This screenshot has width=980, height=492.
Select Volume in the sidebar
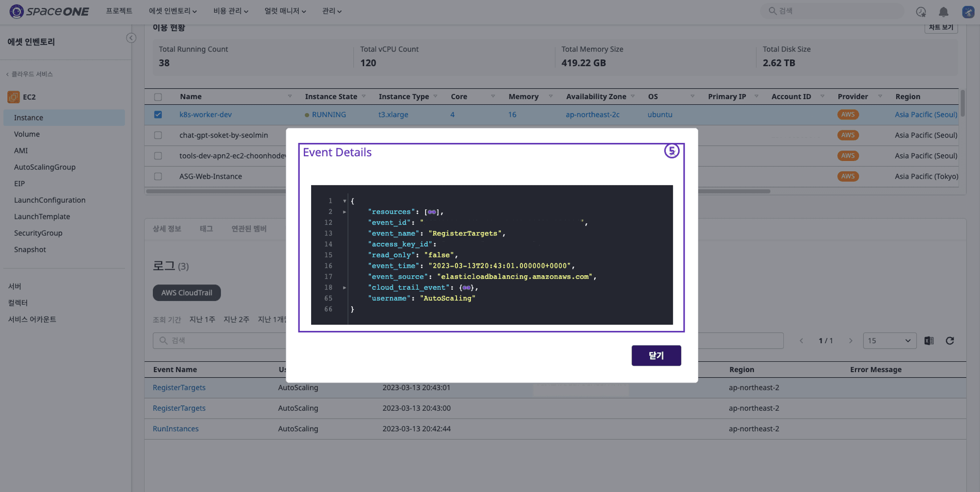27,134
